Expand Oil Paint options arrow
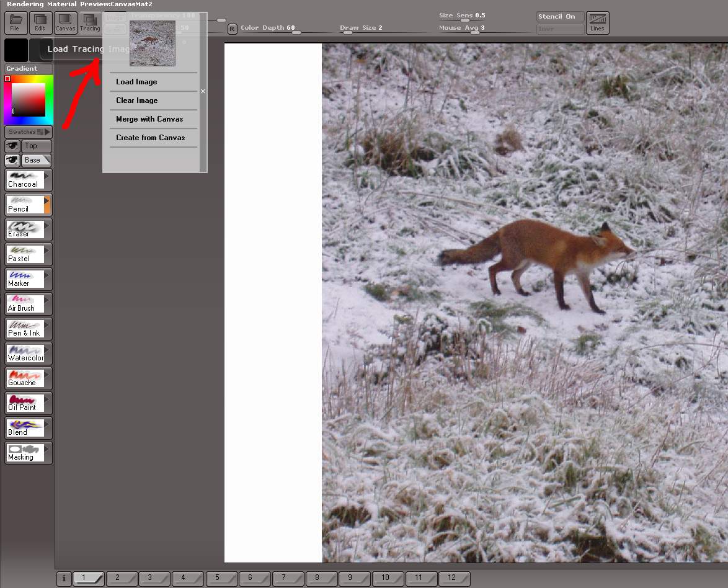This screenshot has height=588, width=728. click(47, 399)
